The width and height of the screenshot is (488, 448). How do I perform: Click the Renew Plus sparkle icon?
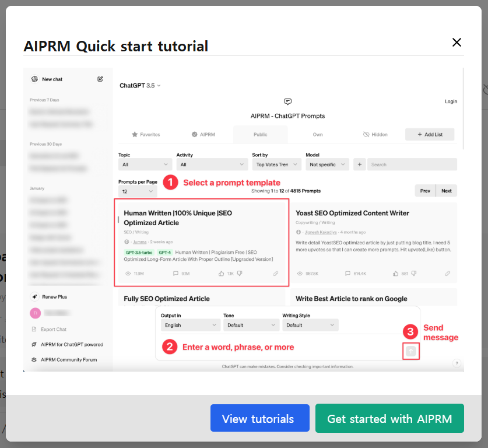[x=34, y=297]
